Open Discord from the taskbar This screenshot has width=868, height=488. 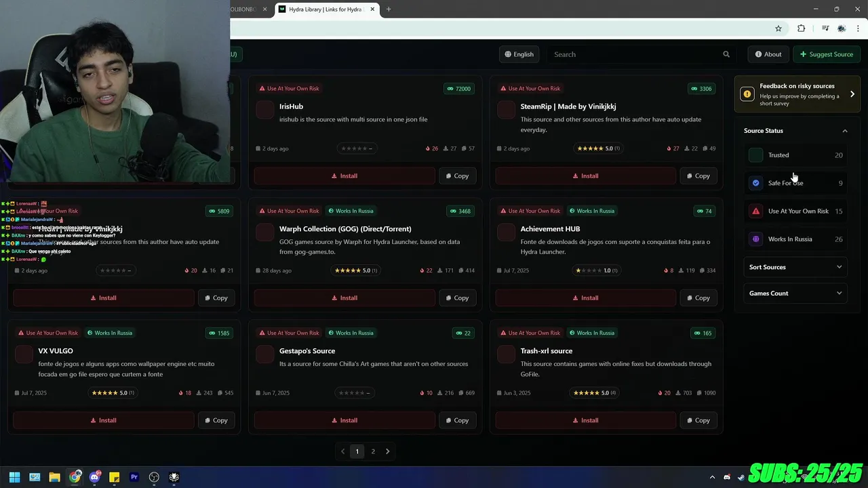coord(94,477)
